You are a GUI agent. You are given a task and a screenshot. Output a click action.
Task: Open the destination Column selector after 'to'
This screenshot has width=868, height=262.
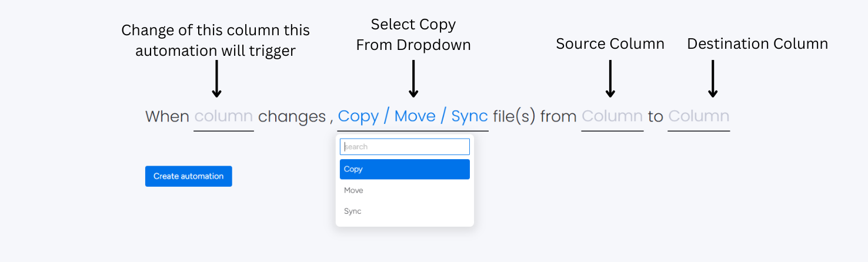699,116
